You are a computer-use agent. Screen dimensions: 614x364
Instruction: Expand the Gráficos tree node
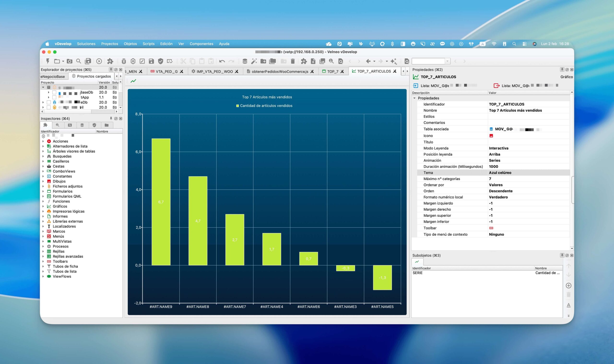(x=43, y=206)
